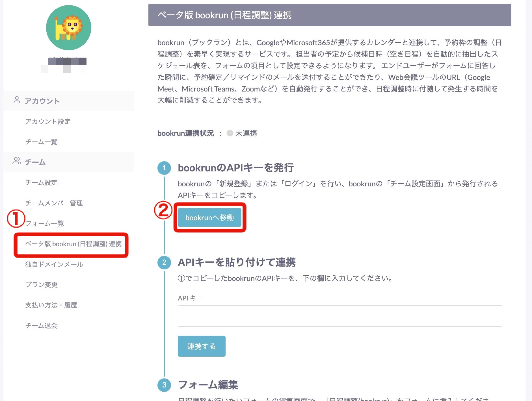Click the 連携する button

pyautogui.click(x=202, y=346)
